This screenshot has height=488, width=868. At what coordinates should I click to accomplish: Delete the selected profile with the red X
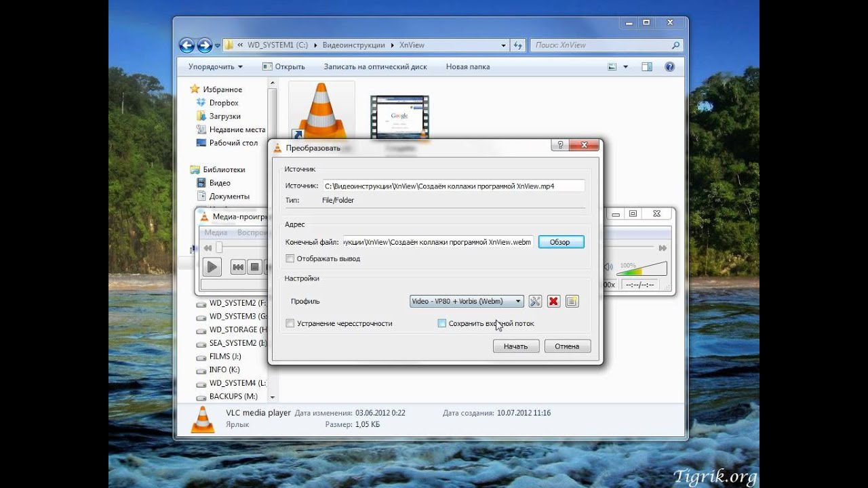[x=553, y=302]
